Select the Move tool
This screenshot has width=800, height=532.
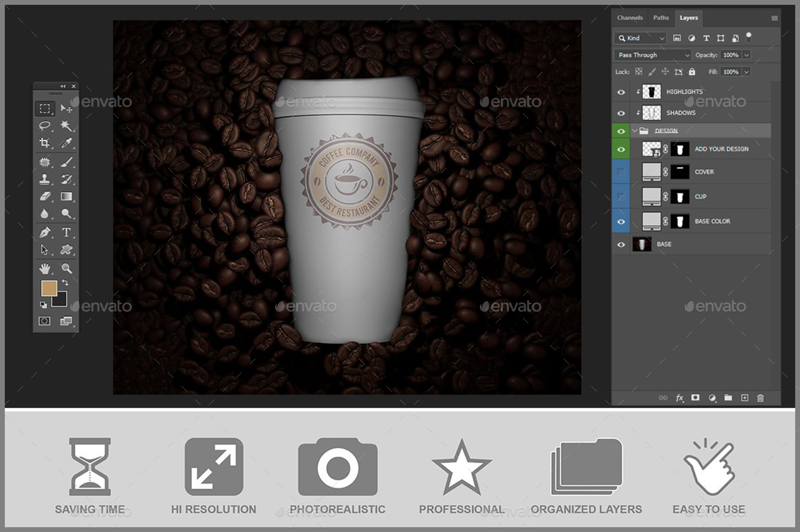[66, 108]
